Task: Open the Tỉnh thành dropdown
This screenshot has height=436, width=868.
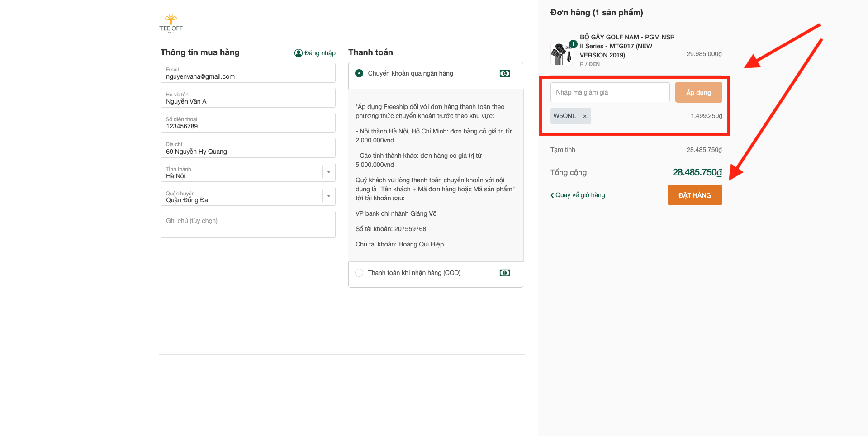Action: tap(329, 172)
